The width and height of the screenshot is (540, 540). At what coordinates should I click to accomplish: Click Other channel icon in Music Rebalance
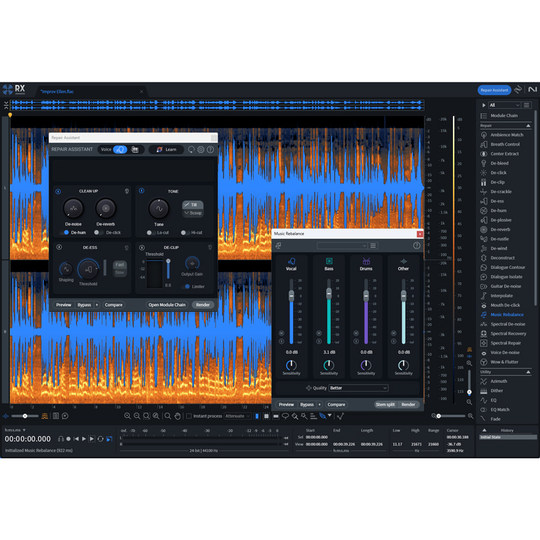point(404,261)
